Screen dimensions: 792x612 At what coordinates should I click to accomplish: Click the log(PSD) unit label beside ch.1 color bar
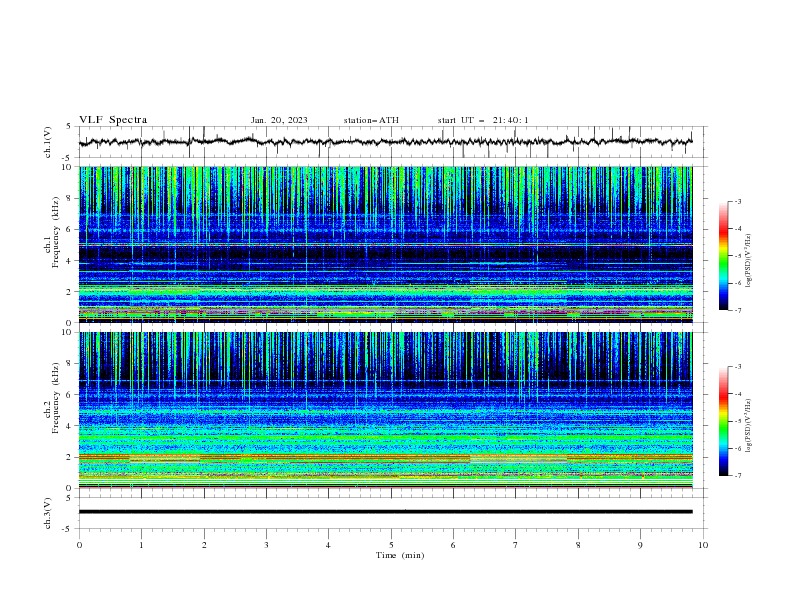[x=748, y=261]
